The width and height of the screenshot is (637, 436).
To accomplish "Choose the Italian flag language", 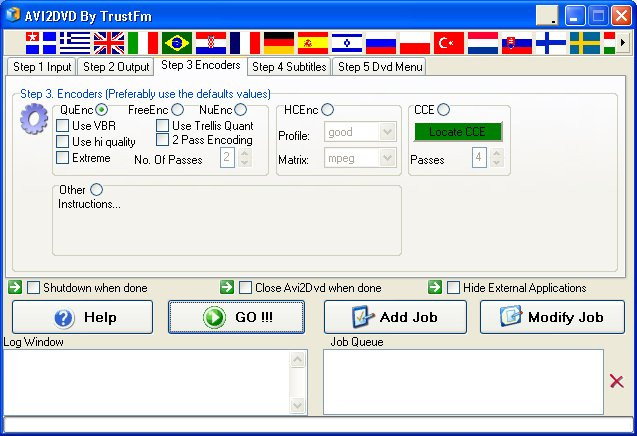I will [x=143, y=43].
